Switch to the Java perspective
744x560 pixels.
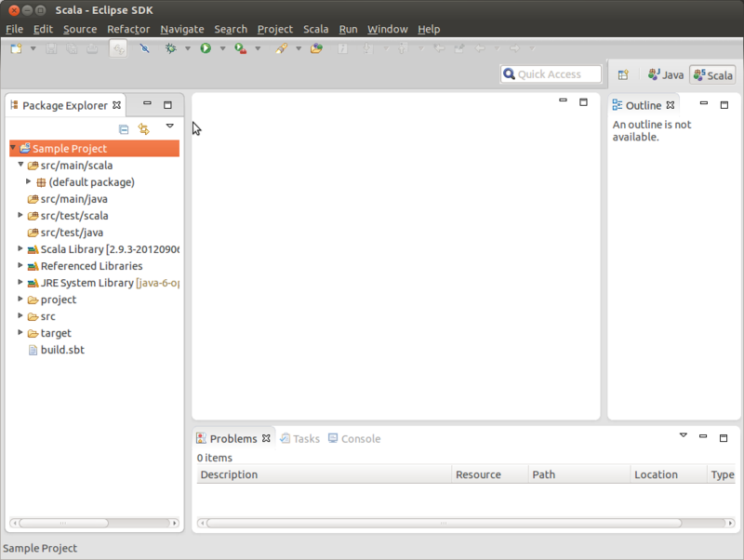click(x=665, y=73)
